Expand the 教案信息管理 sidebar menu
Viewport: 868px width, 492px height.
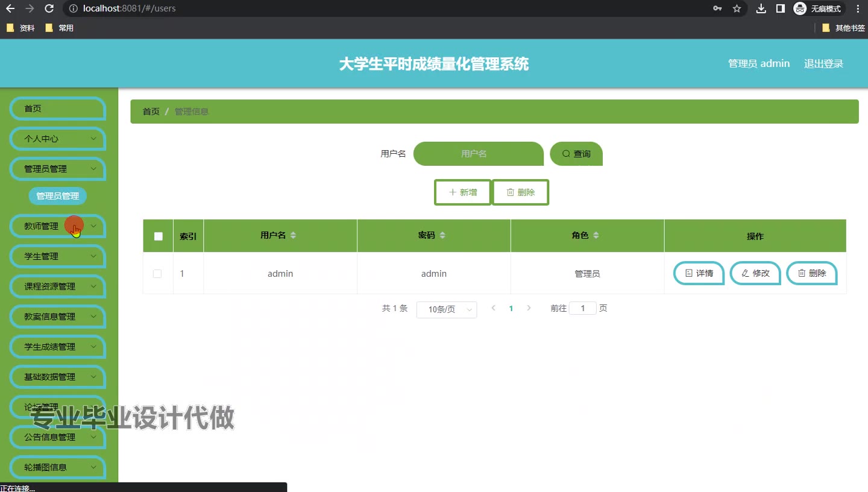click(58, 317)
